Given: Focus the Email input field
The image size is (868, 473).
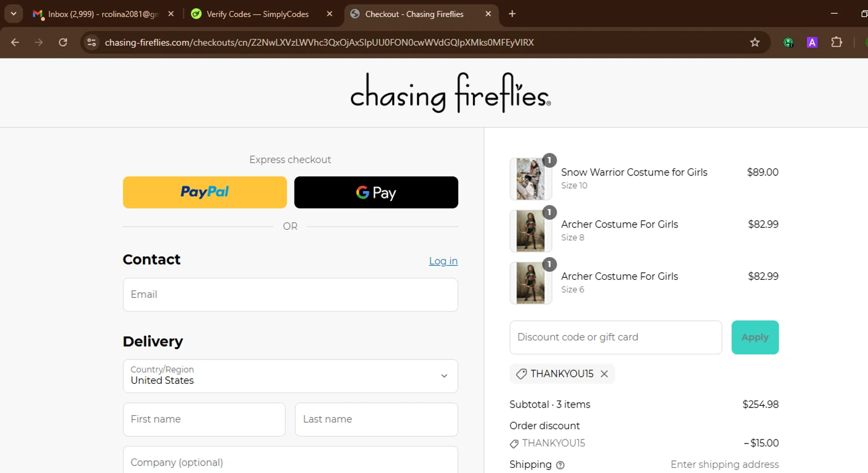Looking at the screenshot, I should (x=290, y=295).
